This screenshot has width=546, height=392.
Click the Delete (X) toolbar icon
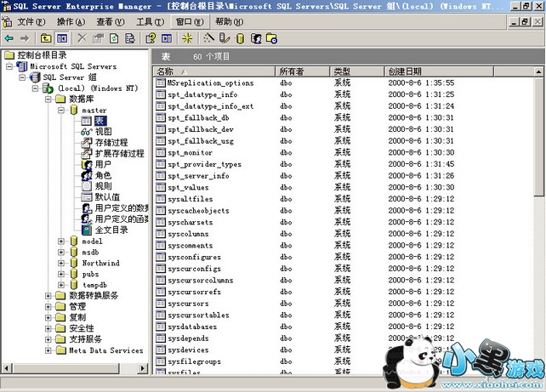point(82,38)
